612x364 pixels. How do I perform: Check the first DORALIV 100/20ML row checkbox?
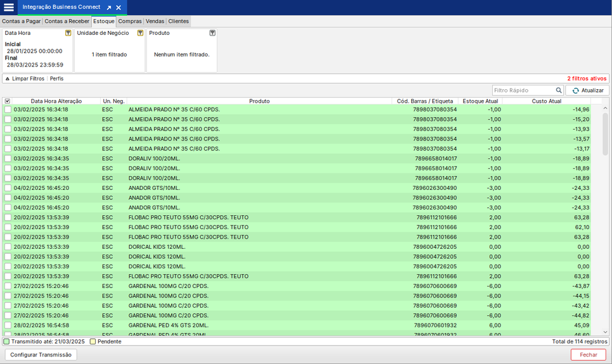click(x=8, y=159)
